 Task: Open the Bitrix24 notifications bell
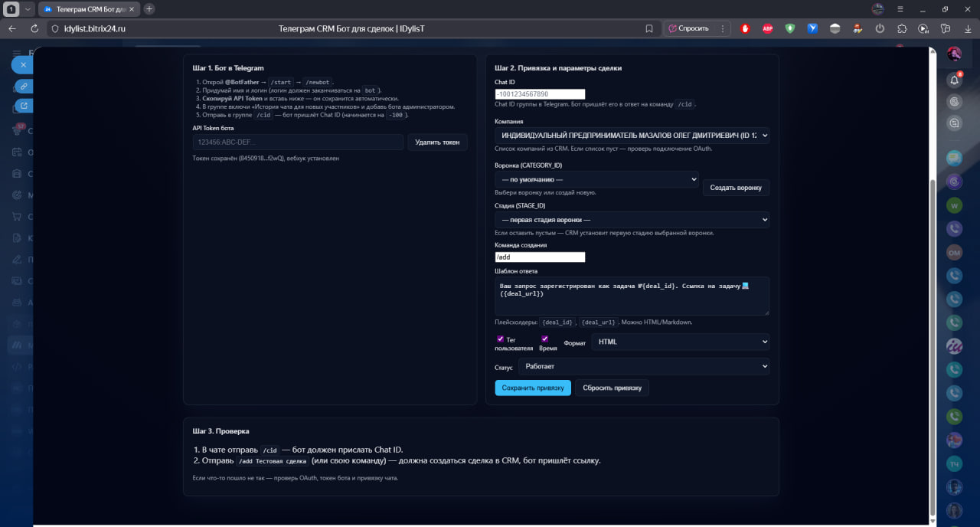click(x=954, y=80)
